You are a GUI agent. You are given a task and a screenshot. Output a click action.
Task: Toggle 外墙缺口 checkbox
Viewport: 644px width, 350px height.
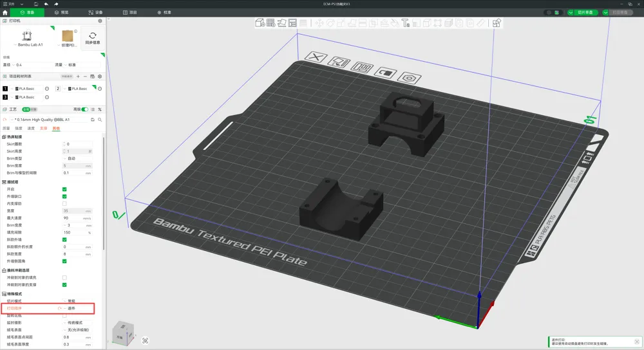[x=64, y=196]
